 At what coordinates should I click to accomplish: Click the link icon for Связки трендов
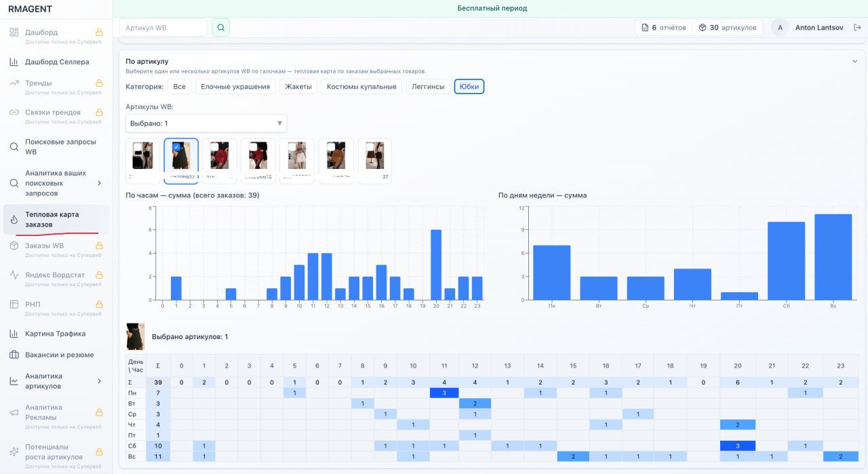pyautogui.click(x=14, y=113)
